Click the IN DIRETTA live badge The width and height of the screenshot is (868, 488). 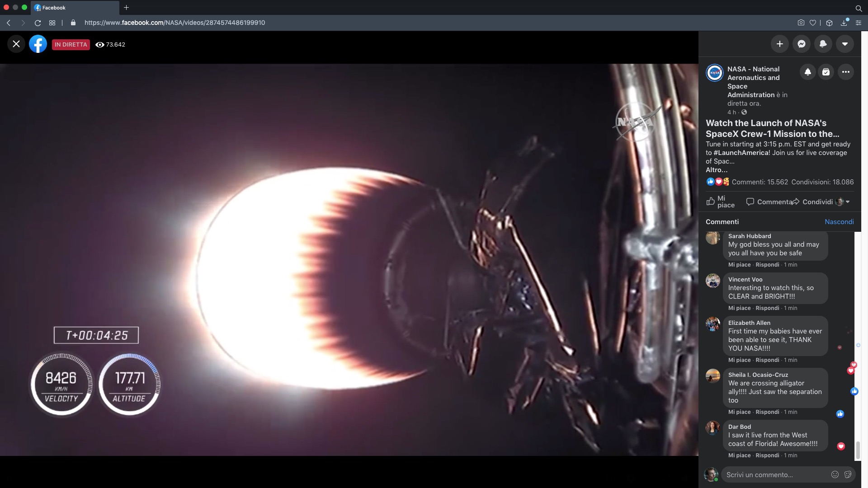71,44
